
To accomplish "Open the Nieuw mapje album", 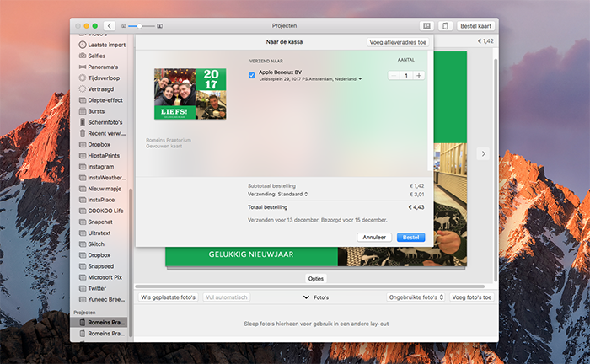I will coord(102,189).
